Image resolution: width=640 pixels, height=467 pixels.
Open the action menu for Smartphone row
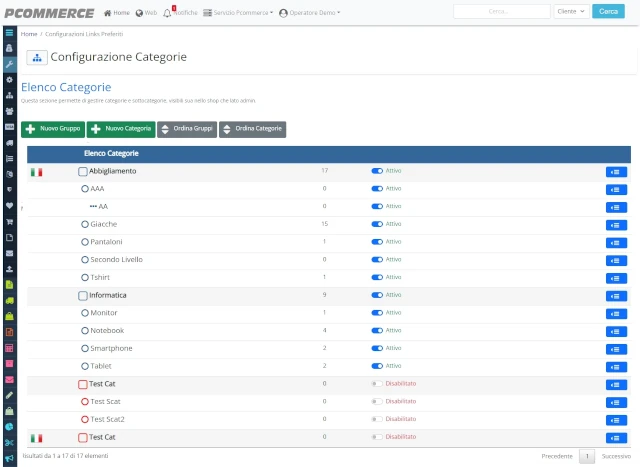point(616,349)
